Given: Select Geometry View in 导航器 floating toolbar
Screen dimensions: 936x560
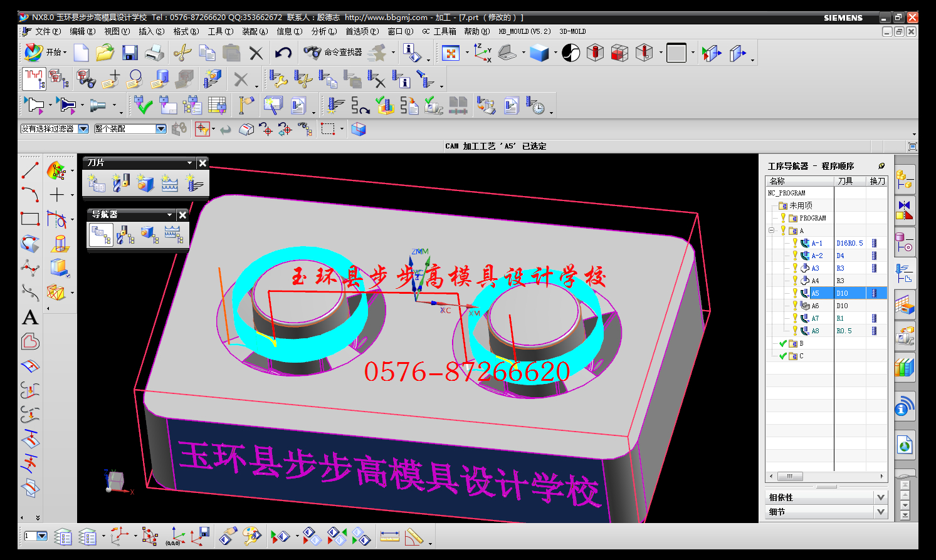Looking at the screenshot, I should pyautogui.click(x=149, y=235).
